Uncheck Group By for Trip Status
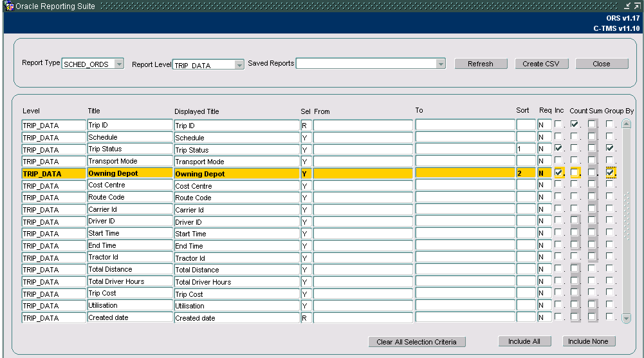 (x=609, y=147)
